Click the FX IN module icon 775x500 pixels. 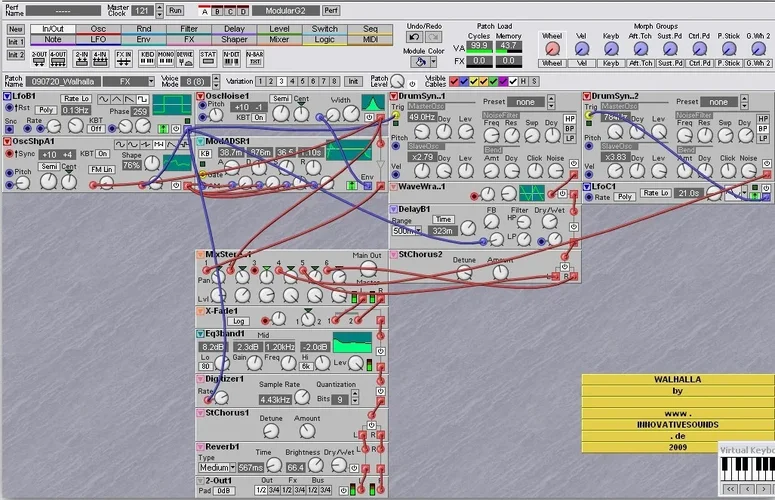(122, 56)
